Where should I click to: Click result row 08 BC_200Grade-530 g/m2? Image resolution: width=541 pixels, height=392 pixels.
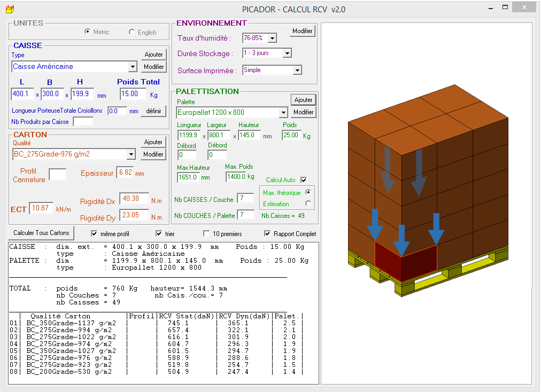point(156,372)
